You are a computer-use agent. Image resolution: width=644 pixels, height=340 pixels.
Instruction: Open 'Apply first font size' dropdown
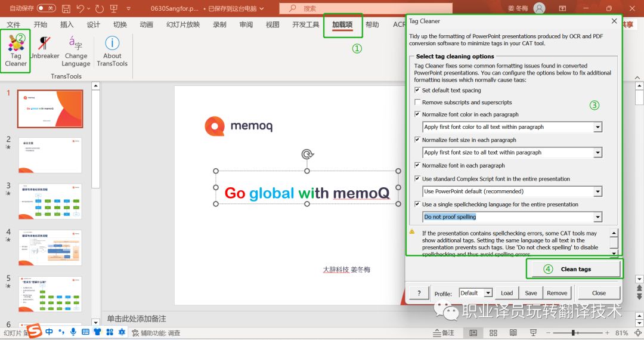597,153
